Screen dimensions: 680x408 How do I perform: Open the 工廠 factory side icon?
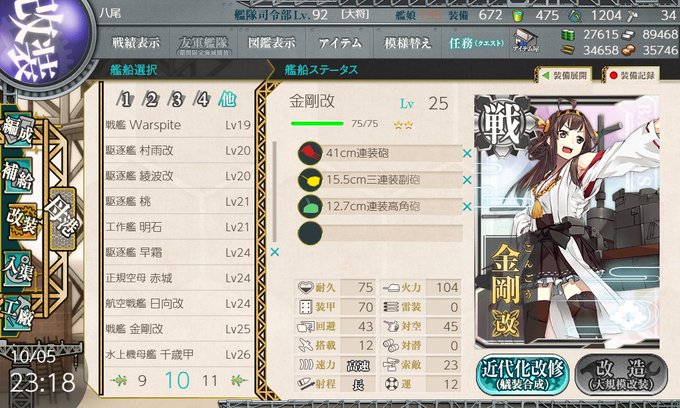[17, 313]
